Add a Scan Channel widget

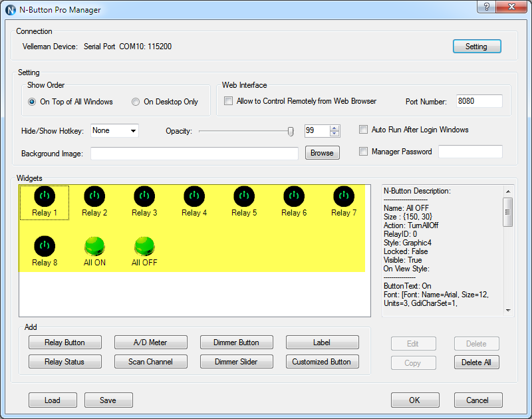click(x=151, y=362)
